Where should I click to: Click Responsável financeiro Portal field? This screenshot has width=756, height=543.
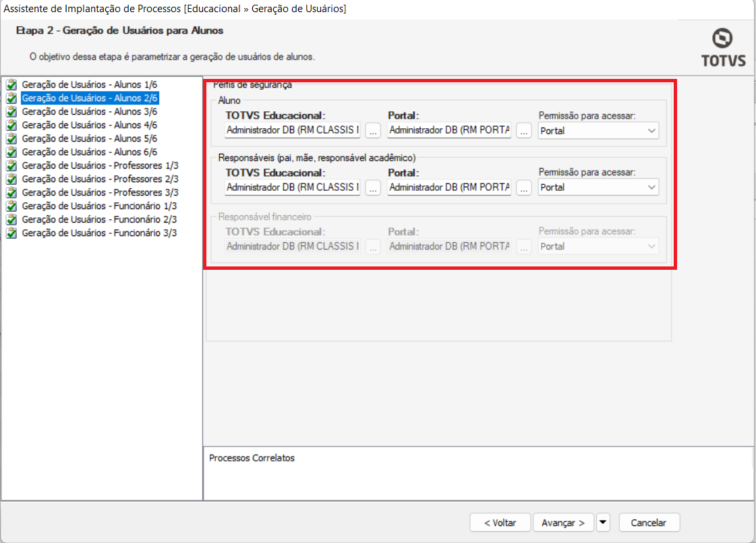pos(449,246)
